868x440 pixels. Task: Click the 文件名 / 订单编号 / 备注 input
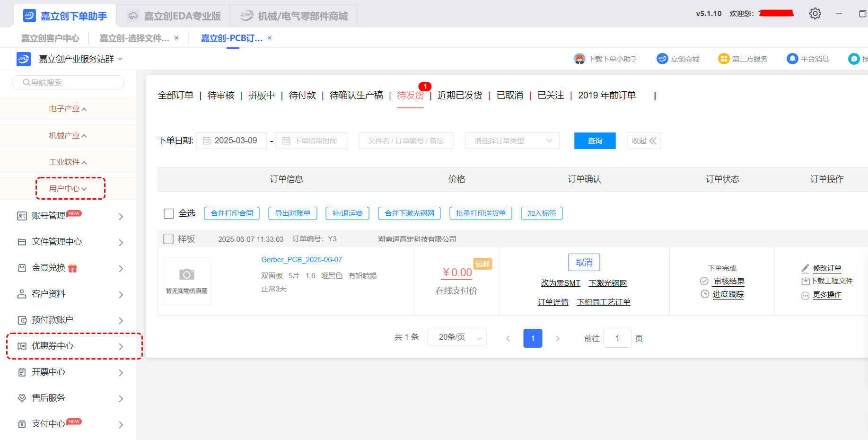pos(406,141)
